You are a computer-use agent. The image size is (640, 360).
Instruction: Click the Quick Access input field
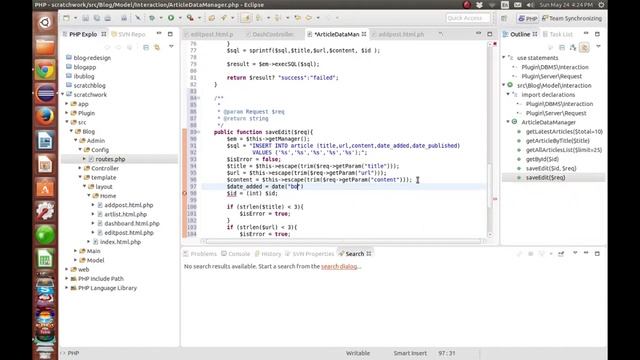[468, 18]
